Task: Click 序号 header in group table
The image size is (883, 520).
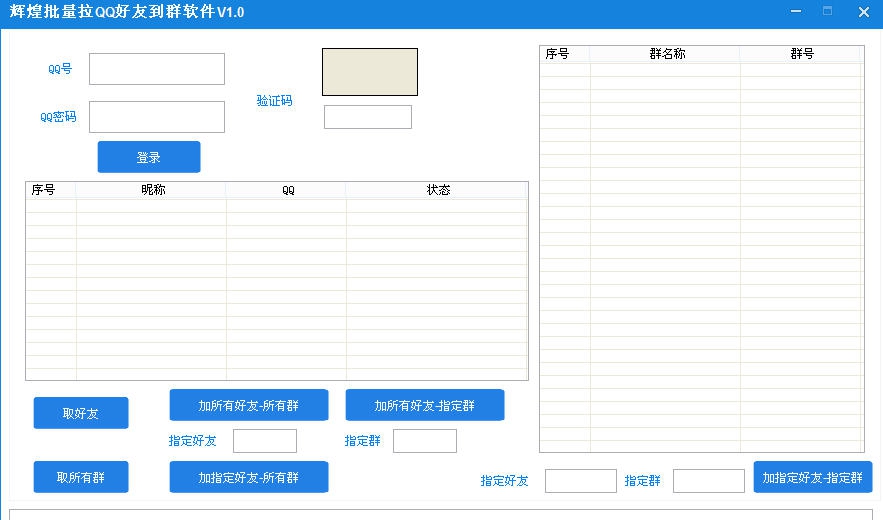Action: point(565,54)
